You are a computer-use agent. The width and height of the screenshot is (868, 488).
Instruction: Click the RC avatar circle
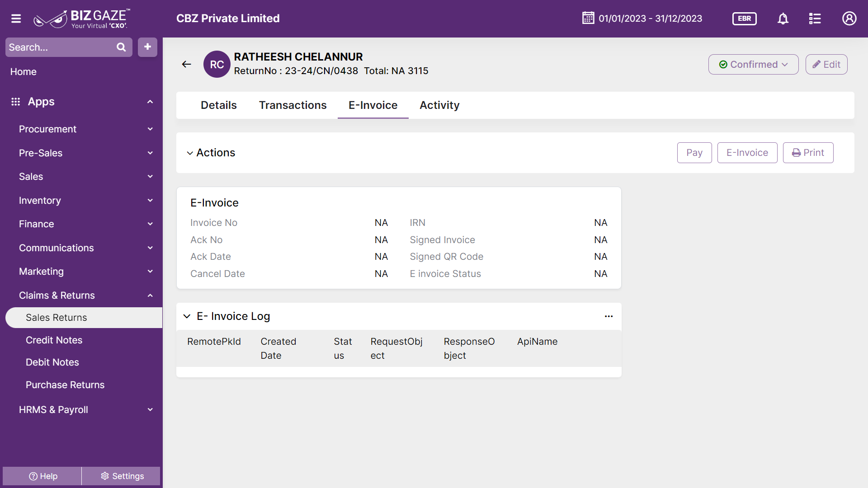pyautogui.click(x=217, y=64)
